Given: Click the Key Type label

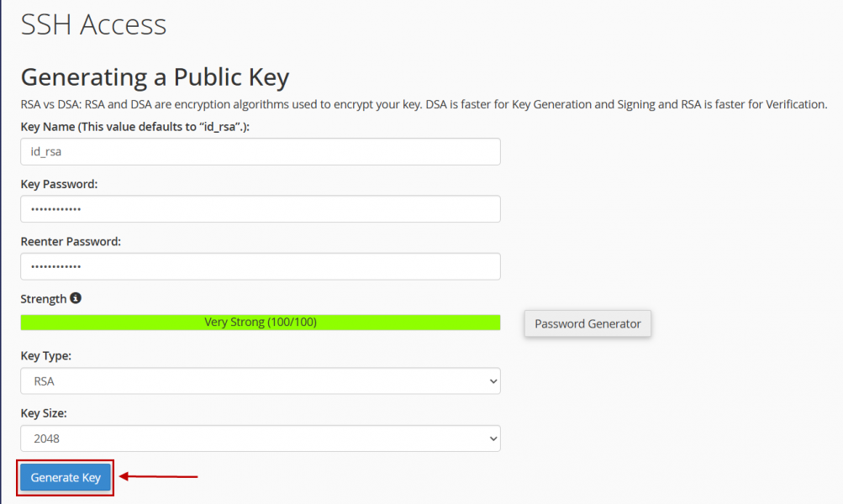Looking at the screenshot, I should tap(45, 355).
